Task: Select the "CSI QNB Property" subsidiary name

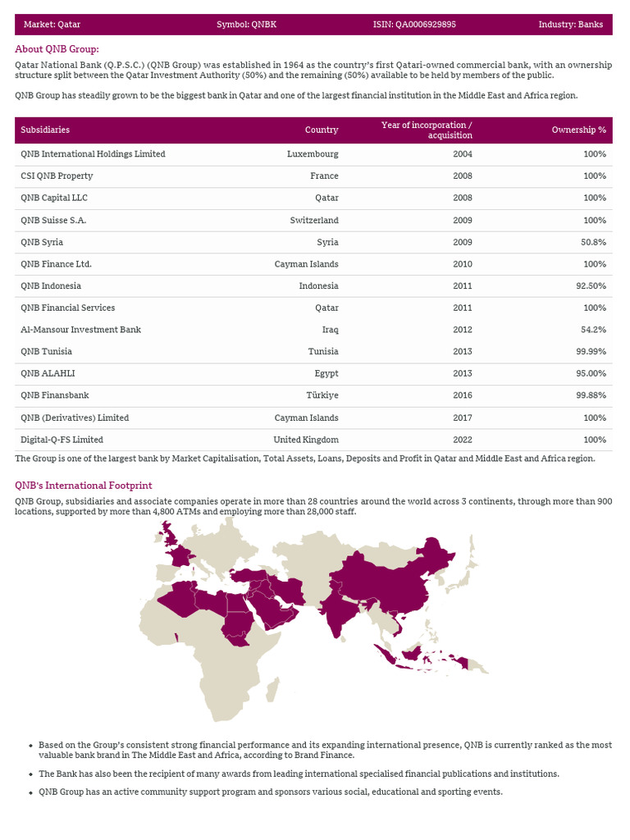Action: pyautogui.click(x=57, y=176)
